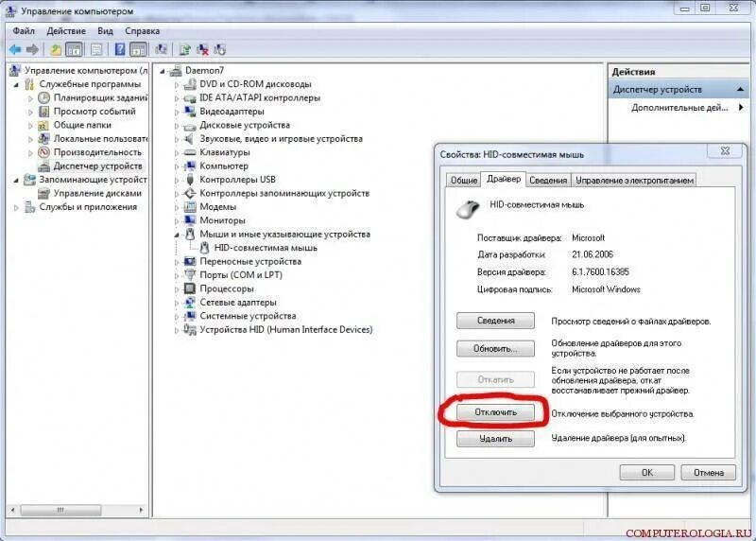The height and width of the screenshot is (541, 756).
Task: Expand the Сетевые адаптеры node
Action: 177,303
